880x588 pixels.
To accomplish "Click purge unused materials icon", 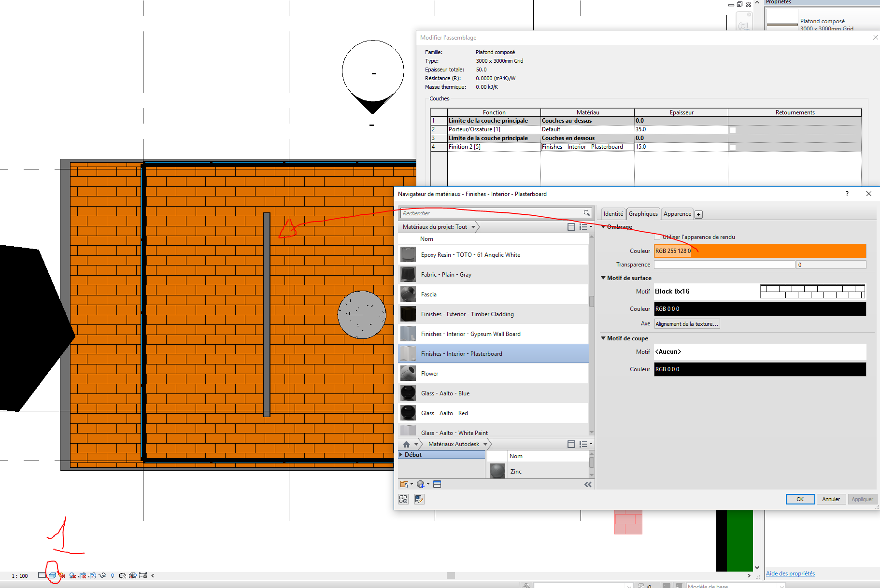I will [403, 499].
